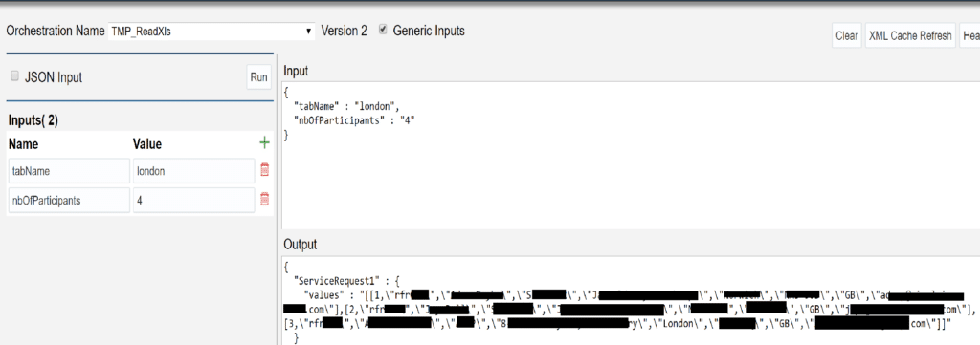980x345 pixels.
Task: Click the Name column header
Action: [23, 144]
